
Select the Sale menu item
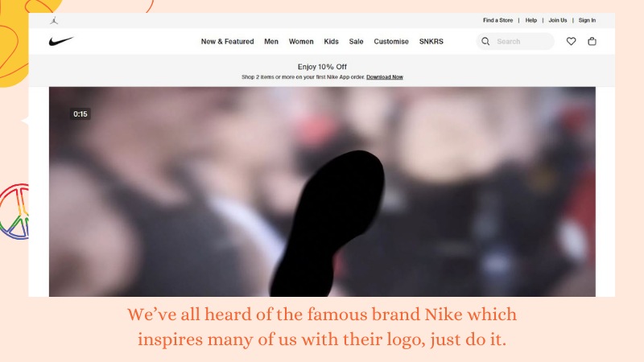[356, 42]
